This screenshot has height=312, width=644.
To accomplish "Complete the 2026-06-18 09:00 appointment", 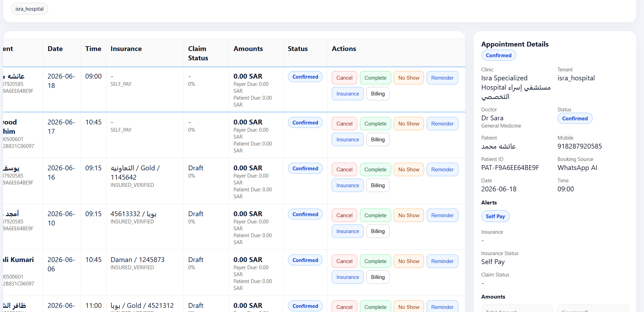I will [375, 78].
